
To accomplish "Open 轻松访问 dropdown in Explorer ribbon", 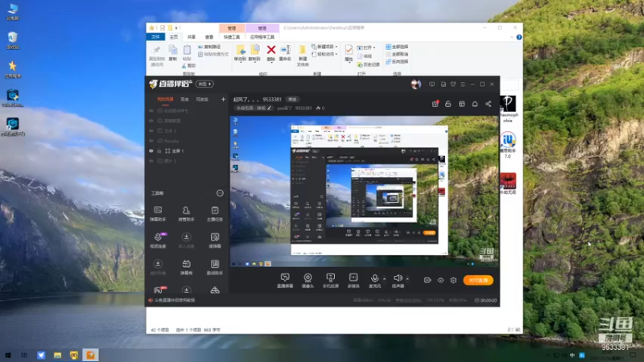I will click(x=324, y=54).
